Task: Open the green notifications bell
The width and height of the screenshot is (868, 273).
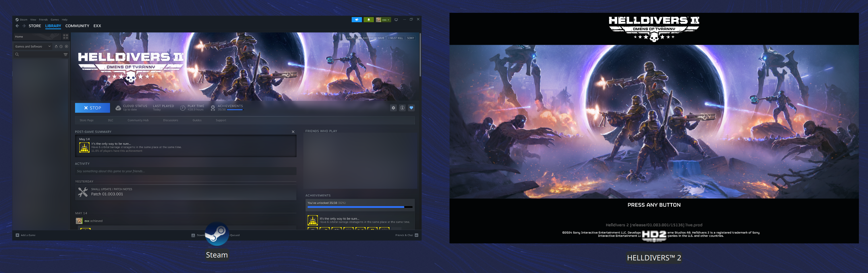Action: [369, 20]
